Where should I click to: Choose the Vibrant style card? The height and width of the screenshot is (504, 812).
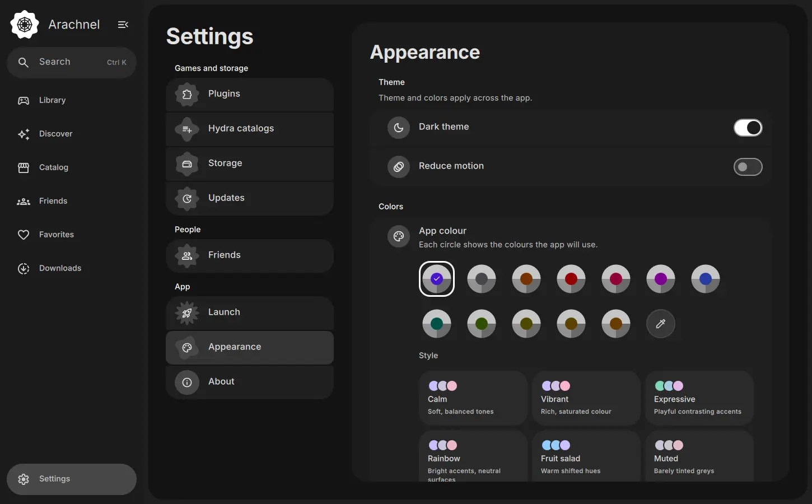coord(586,398)
